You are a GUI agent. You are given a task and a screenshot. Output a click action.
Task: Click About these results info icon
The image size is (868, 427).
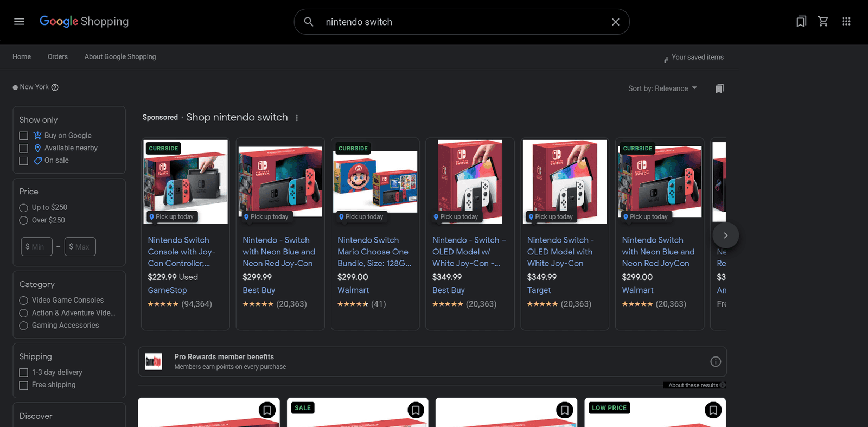723,385
